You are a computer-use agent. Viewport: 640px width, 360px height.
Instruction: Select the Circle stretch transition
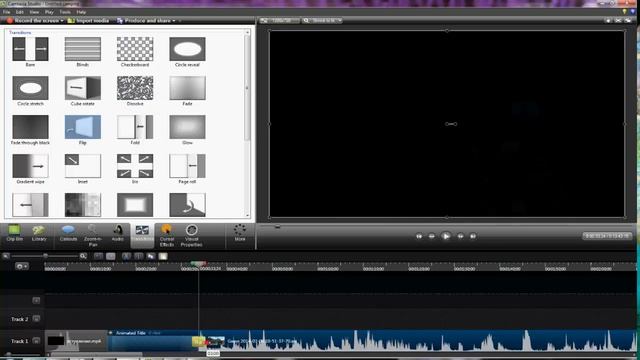[30, 88]
